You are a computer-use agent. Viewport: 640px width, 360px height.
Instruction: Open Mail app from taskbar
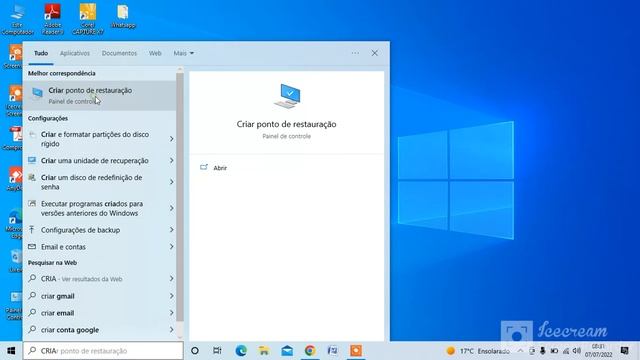287,351
